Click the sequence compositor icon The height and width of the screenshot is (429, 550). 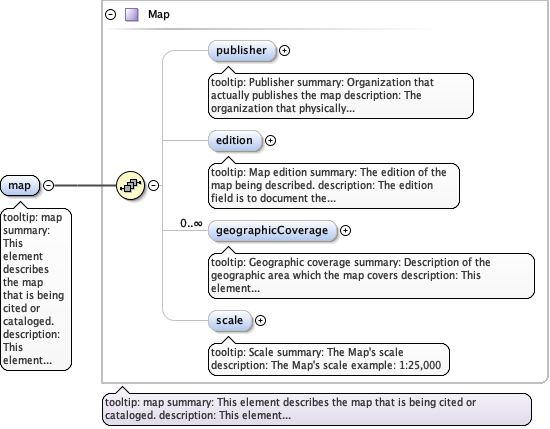(130, 185)
